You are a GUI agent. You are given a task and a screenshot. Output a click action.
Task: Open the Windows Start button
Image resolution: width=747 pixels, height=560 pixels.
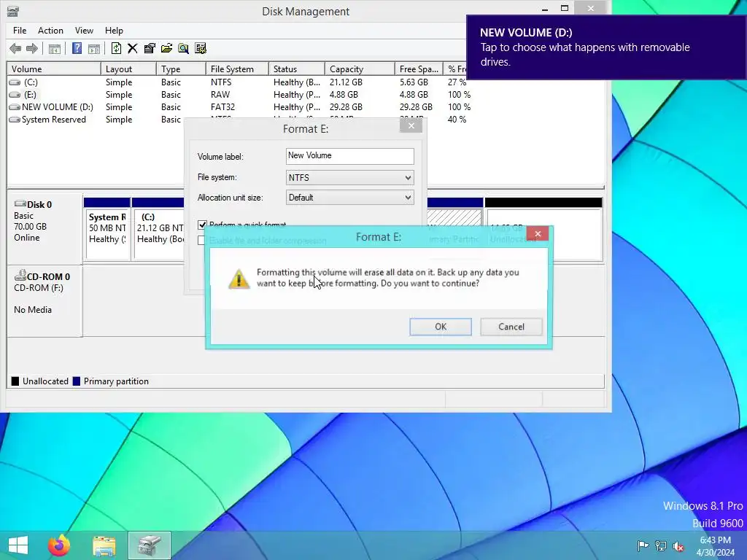tap(18, 545)
